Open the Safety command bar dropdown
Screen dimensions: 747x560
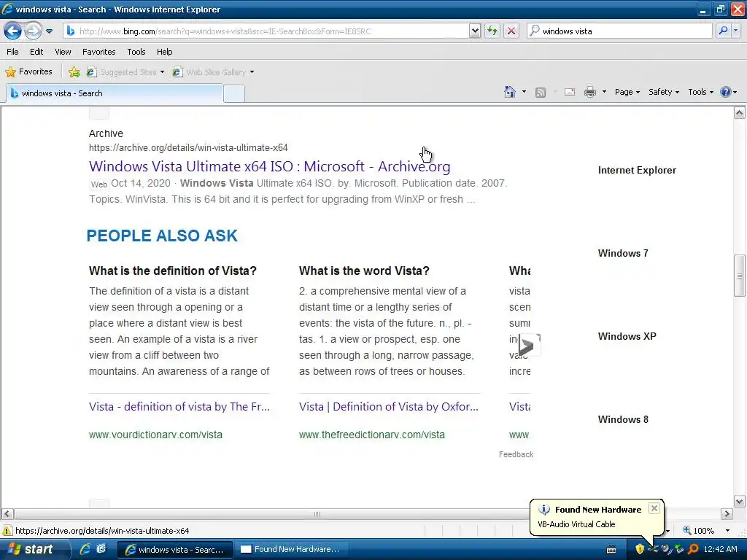click(663, 92)
